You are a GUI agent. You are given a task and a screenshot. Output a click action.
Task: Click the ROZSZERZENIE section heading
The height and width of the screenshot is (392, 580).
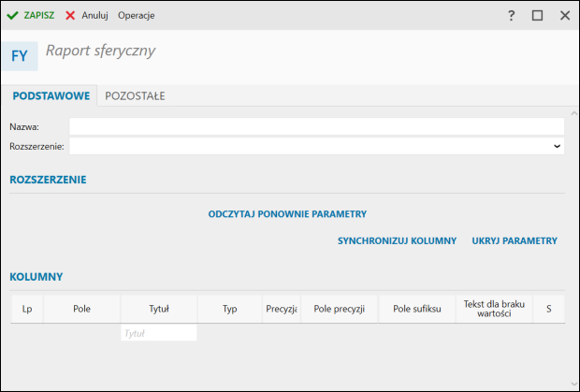coord(48,180)
